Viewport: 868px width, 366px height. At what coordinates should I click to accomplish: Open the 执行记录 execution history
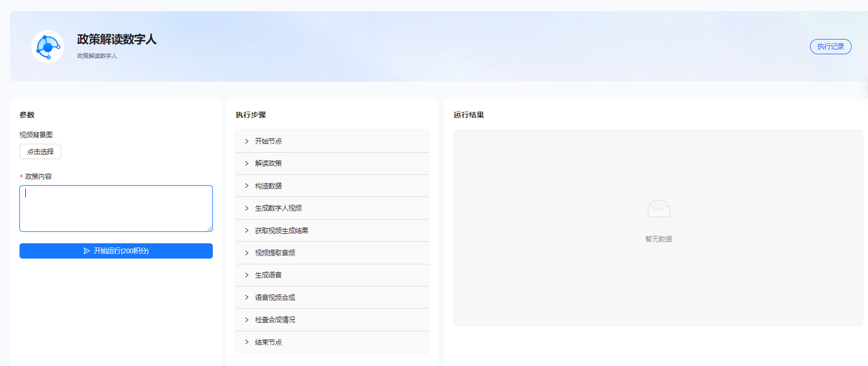click(x=830, y=47)
